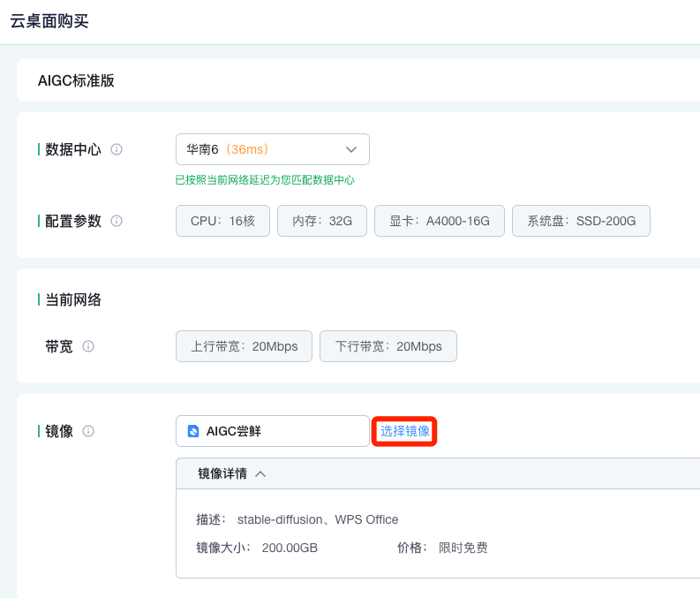The width and height of the screenshot is (700, 598).
Task: Click the info icon beside 镜像
Action: click(x=88, y=431)
